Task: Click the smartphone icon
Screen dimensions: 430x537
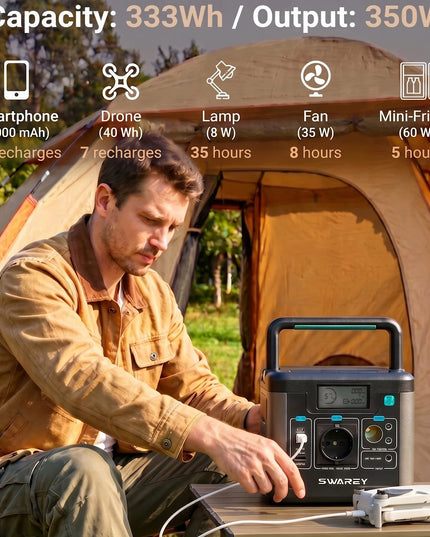Action: [16, 80]
